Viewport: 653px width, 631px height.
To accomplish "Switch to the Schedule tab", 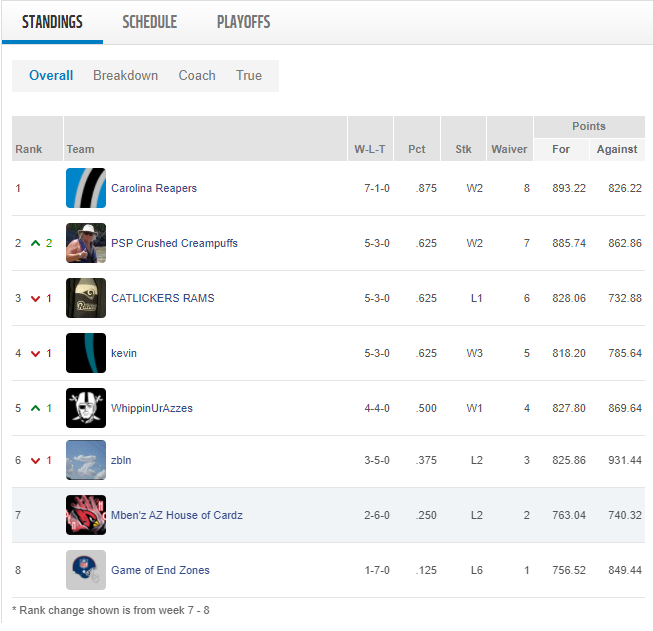I will point(149,22).
